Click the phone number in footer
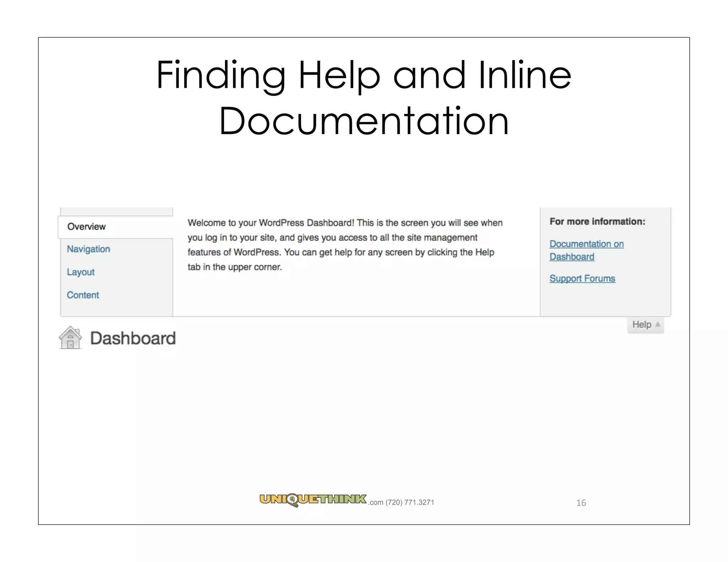This screenshot has width=728, height=562. click(410, 502)
